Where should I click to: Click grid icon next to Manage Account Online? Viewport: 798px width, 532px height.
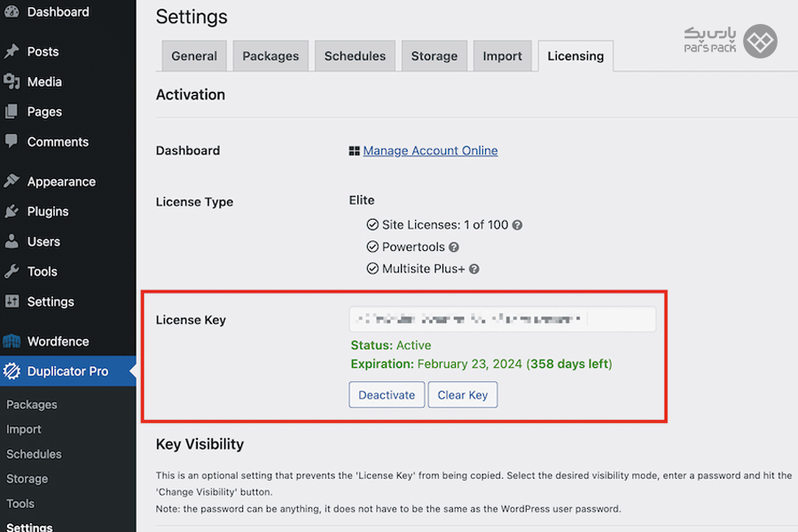(x=354, y=151)
